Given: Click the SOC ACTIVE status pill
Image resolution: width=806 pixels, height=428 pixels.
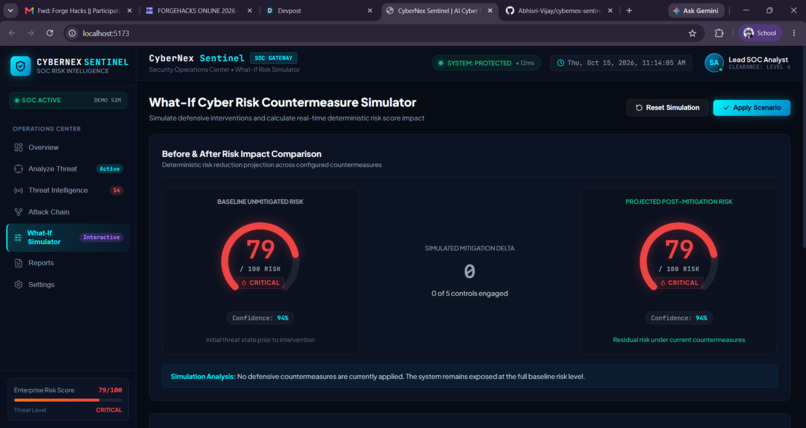Looking at the screenshot, I should pyautogui.click(x=68, y=100).
